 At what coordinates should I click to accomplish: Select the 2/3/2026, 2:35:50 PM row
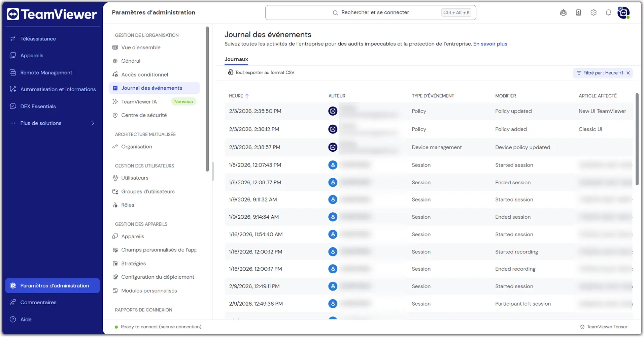pos(429,111)
